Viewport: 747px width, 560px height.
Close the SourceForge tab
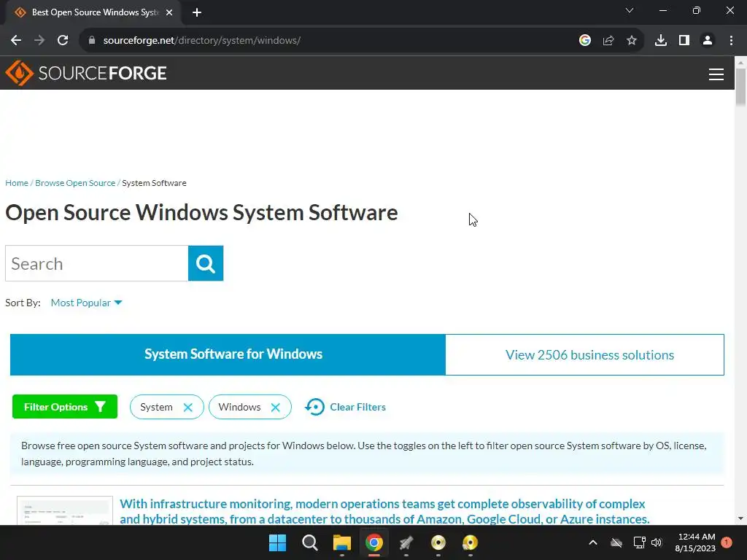point(169,12)
